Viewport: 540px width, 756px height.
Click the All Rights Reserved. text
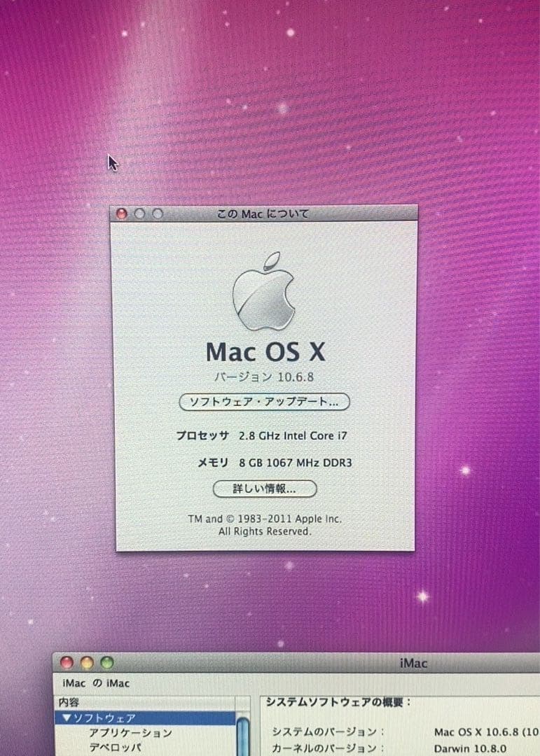265,531
